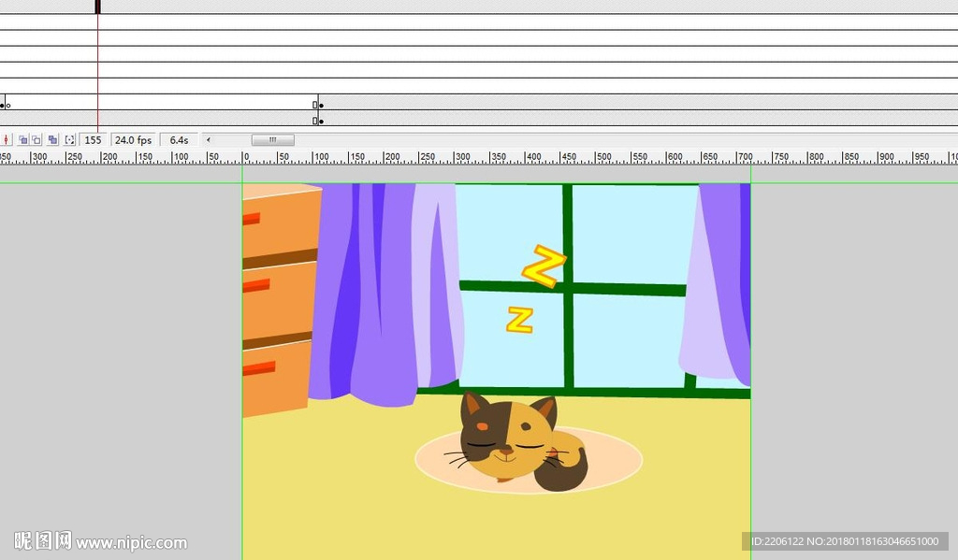
Task: Toggle the Onion Skin button
Action: tap(23, 140)
